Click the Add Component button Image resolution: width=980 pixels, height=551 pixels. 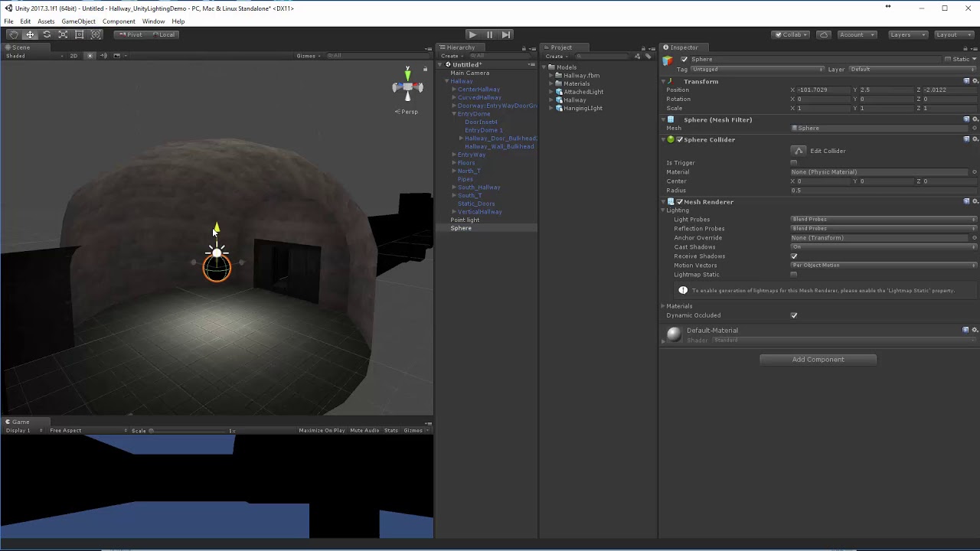click(818, 360)
